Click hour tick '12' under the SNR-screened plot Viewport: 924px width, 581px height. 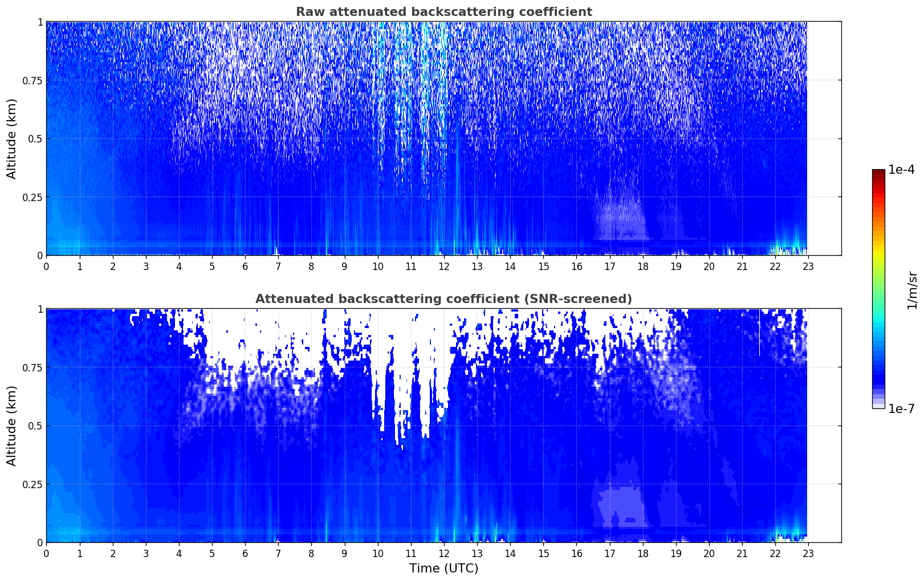[443, 553]
